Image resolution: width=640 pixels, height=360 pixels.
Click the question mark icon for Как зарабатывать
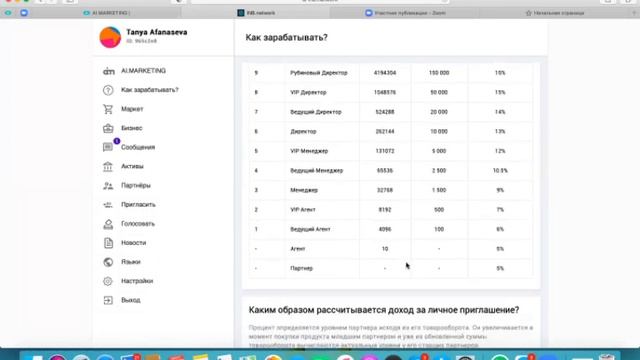point(108,90)
